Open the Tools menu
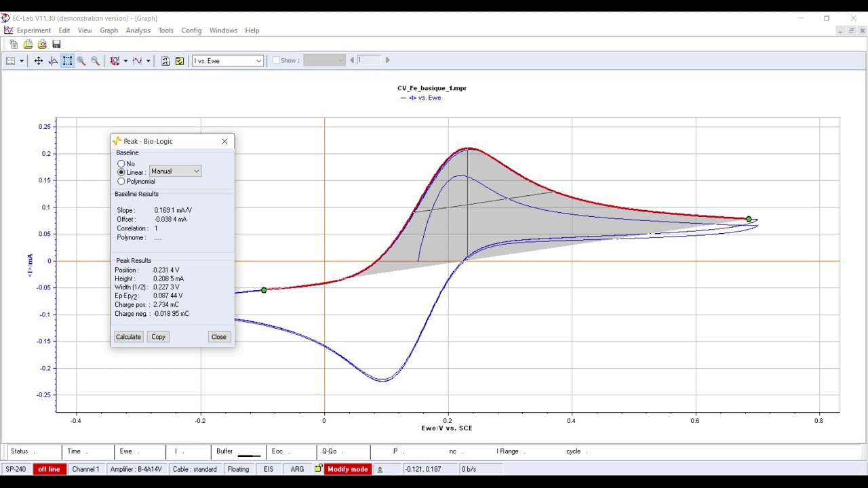The image size is (868, 488). click(165, 30)
